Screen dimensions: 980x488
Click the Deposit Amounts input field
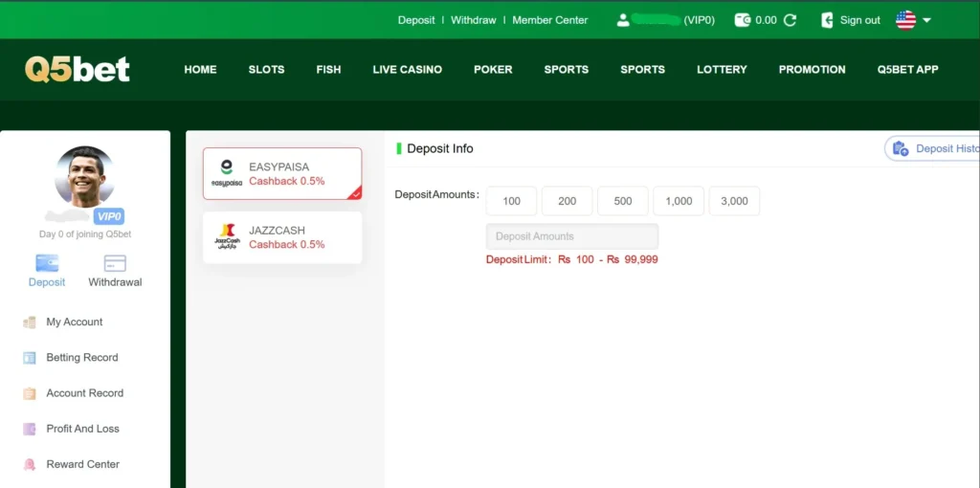pyautogui.click(x=572, y=236)
